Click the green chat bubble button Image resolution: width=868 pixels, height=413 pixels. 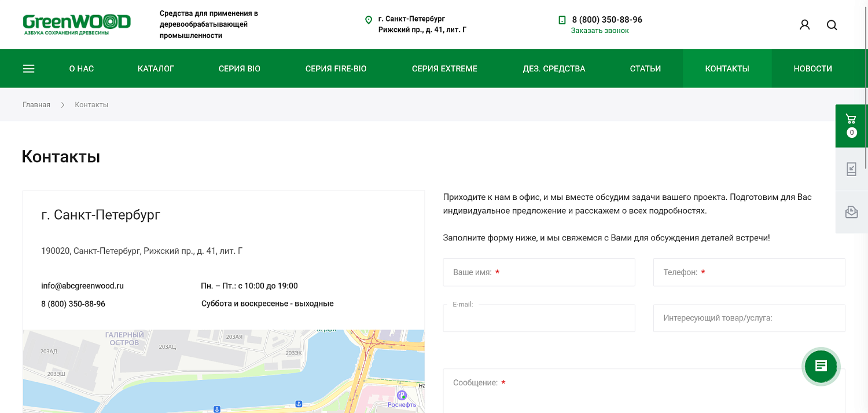821,366
